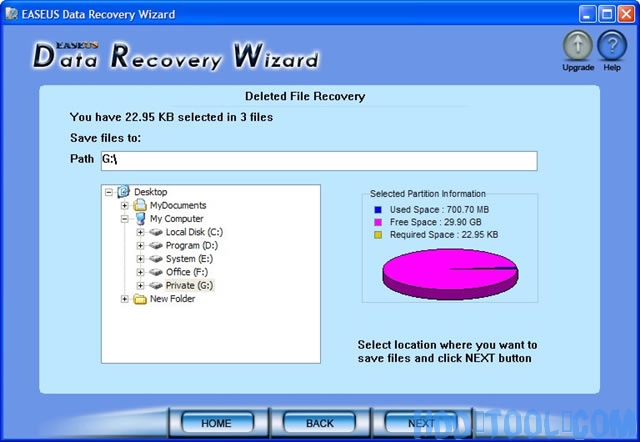
Task: Click the BACK button
Action: (x=320, y=423)
